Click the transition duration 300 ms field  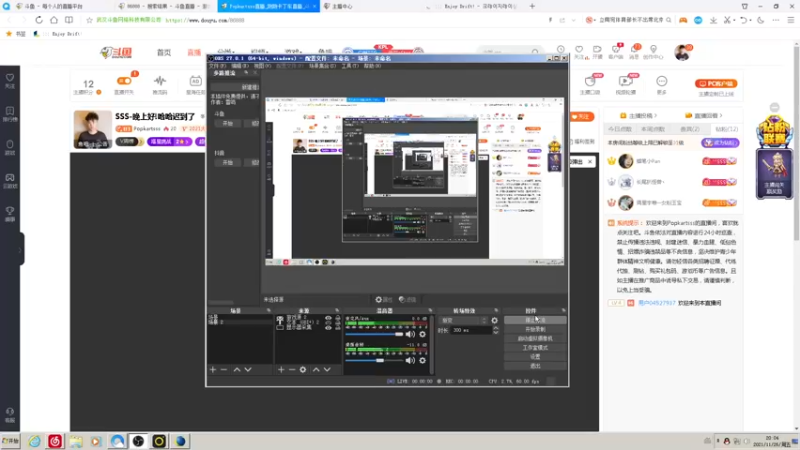[x=471, y=331]
